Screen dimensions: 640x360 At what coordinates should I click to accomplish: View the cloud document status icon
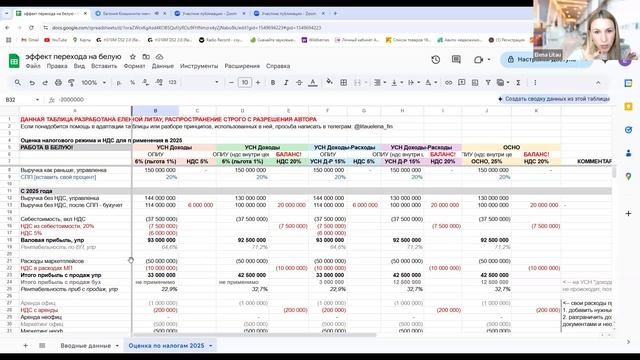159,57
